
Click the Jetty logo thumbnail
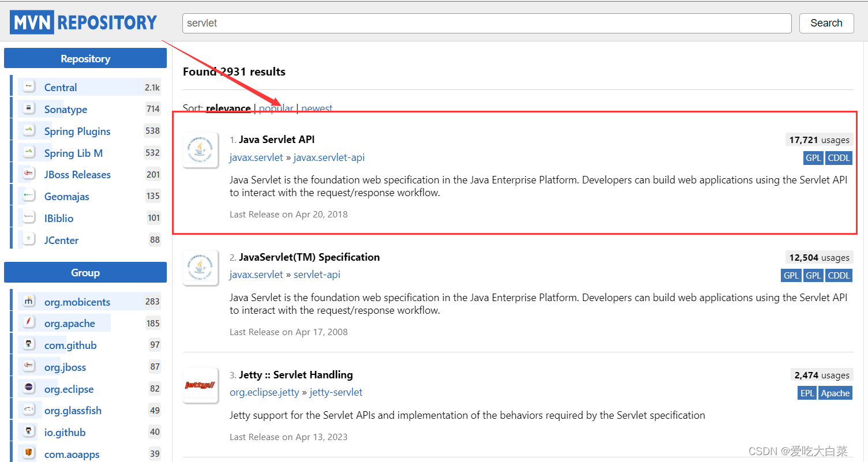click(200, 385)
